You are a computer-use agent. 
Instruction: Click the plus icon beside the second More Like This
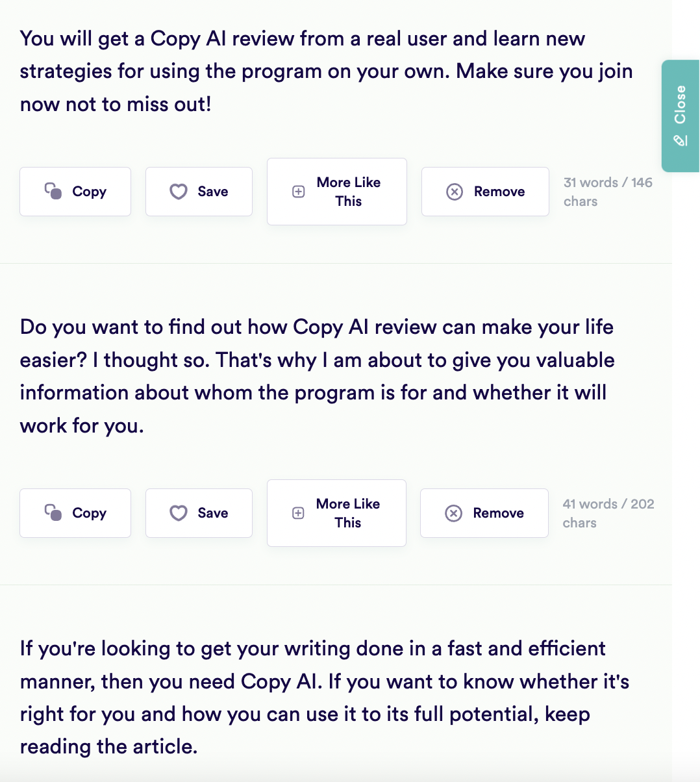click(x=298, y=513)
